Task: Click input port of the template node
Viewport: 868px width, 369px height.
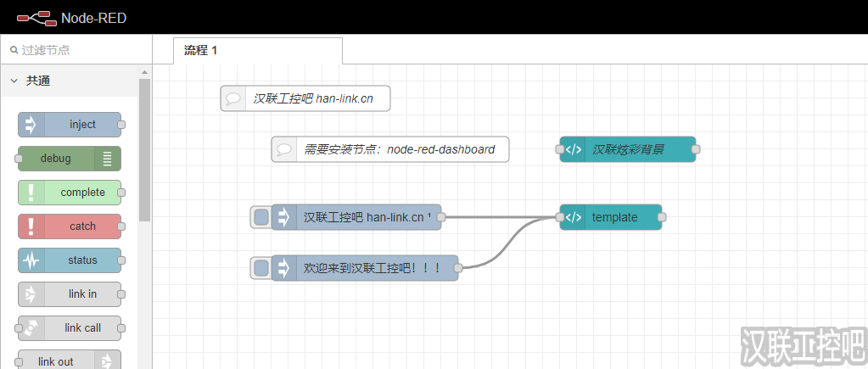Action: 560,217
